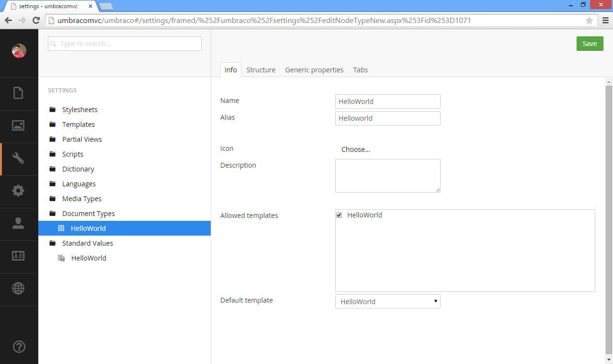Open the Members section id-card icon
Viewport: 613px width, 364px height.
coord(19,256)
